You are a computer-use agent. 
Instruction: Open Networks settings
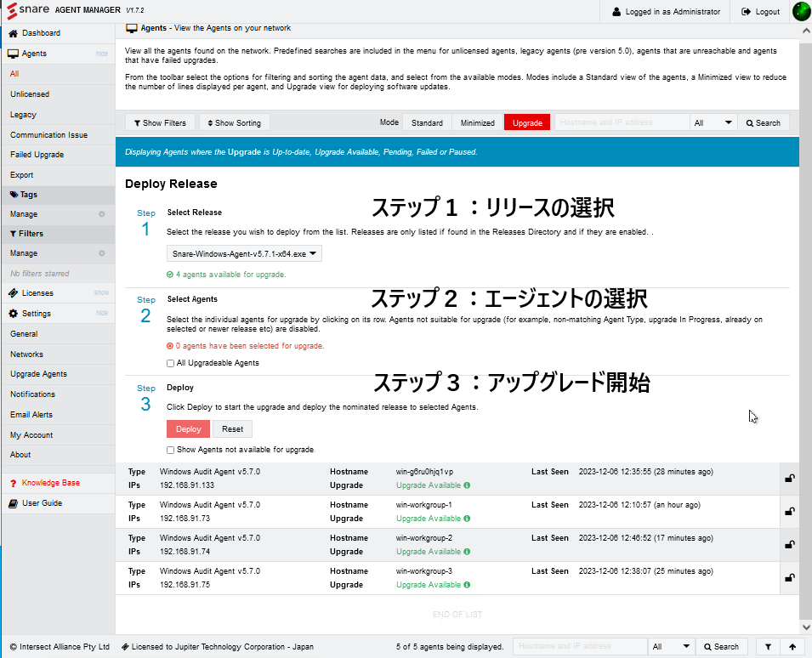pyautogui.click(x=26, y=355)
